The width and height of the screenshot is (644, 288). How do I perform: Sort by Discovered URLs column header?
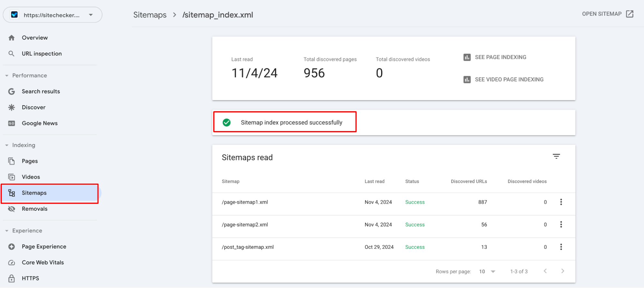point(469,181)
